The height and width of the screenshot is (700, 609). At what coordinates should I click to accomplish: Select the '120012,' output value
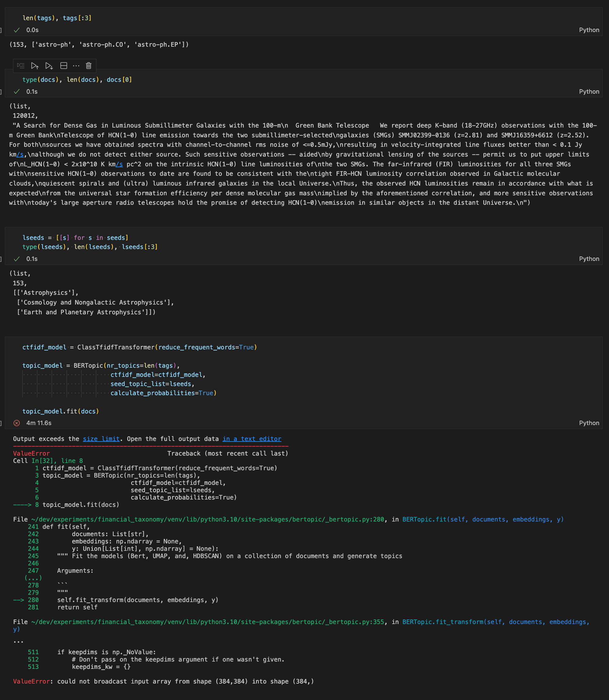(x=26, y=116)
